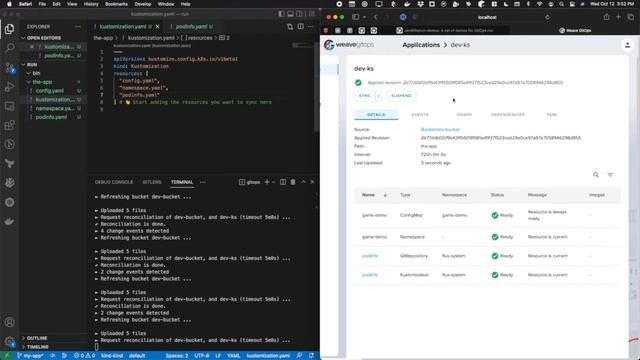Open the podinfo Kustomization link
The height and width of the screenshot is (360, 640).
point(370,275)
